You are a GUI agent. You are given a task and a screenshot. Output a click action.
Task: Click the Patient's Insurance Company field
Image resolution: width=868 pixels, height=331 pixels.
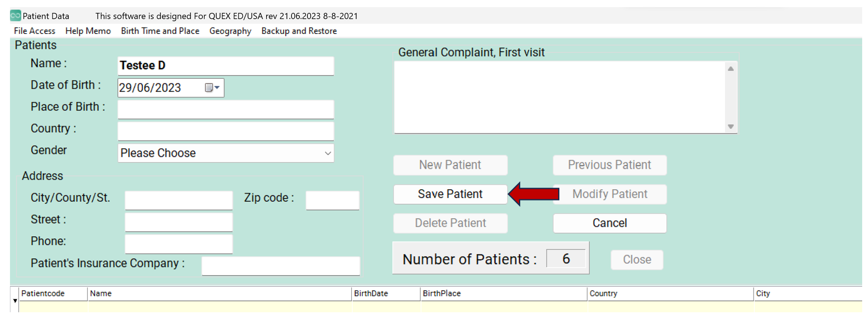pyautogui.click(x=281, y=266)
